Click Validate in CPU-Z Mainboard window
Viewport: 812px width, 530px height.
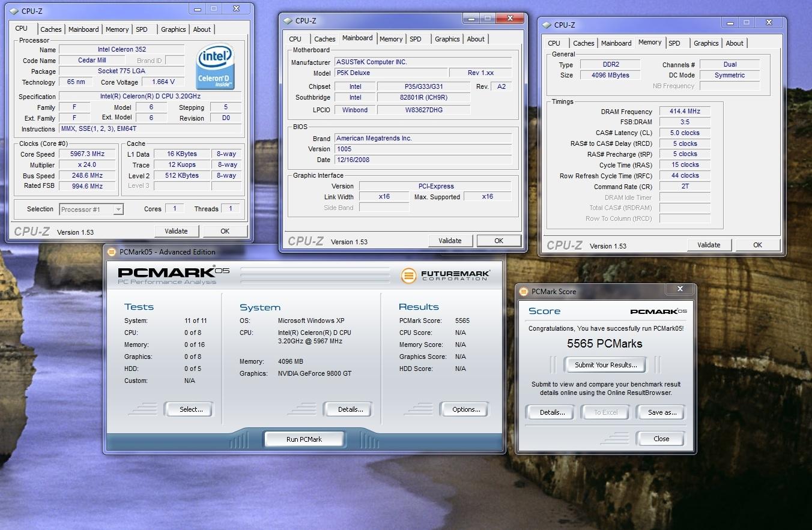point(450,241)
